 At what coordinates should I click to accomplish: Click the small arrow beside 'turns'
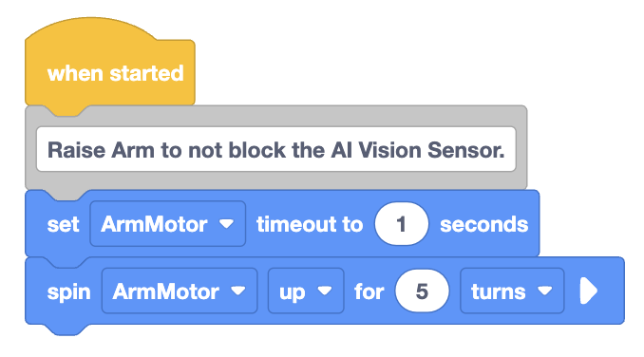[545, 291]
